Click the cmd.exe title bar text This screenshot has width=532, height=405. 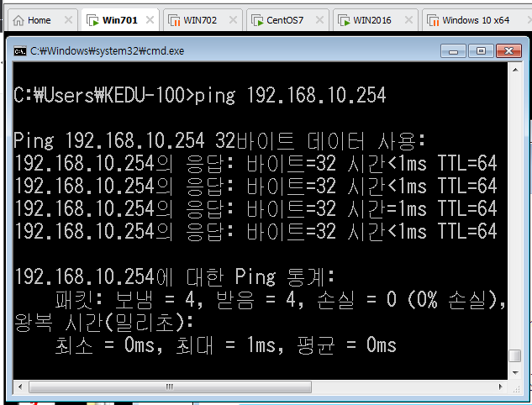pos(108,51)
